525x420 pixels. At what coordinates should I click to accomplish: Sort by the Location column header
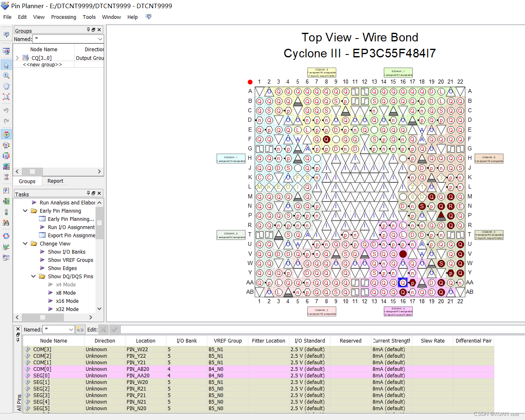pos(145,341)
